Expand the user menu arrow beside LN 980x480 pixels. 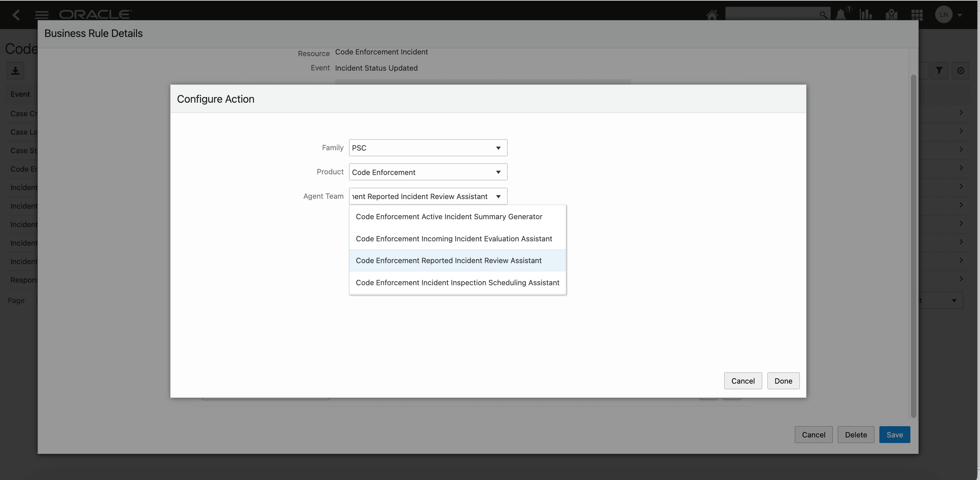pyautogui.click(x=960, y=15)
